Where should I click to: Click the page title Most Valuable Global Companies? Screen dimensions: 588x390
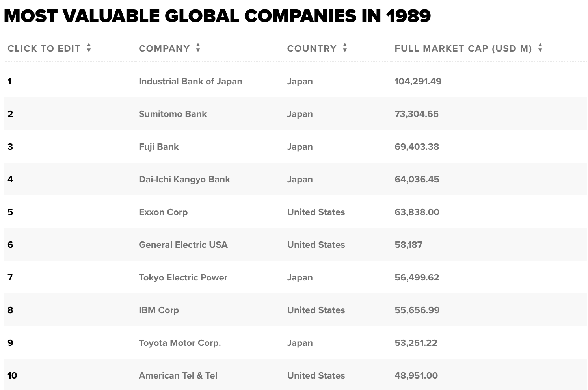(217, 16)
